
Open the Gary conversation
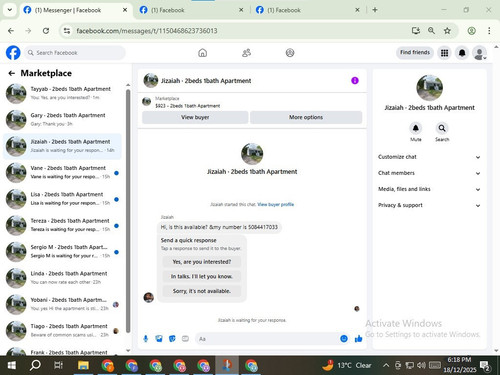click(x=63, y=119)
